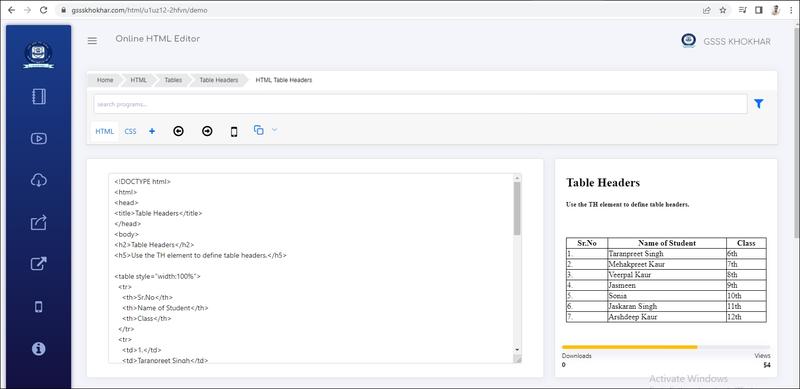Screen dimensions: 800x389
Task: Click GSSS KHOKHAR header text
Action: [x=737, y=41]
